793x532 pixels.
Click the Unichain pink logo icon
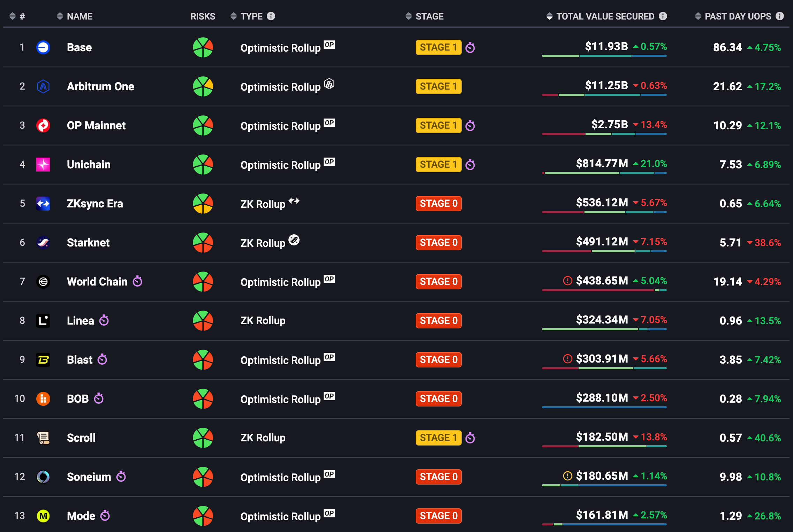point(43,165)
